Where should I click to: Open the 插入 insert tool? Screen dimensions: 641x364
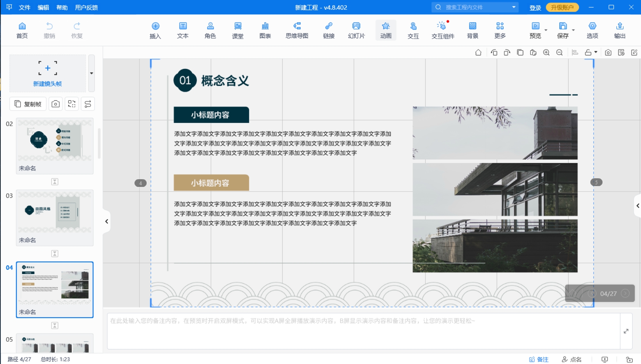point(155,30)
